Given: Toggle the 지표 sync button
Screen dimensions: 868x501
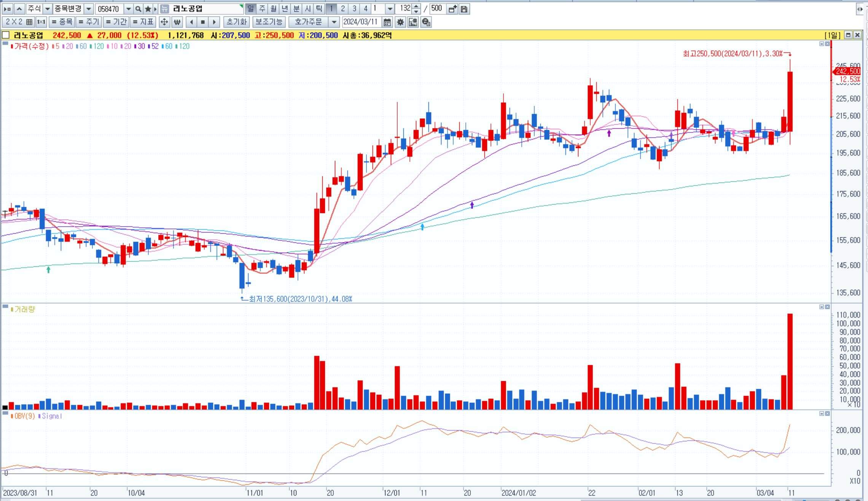Looking at the screenshot, I should (x=143, y=22).
